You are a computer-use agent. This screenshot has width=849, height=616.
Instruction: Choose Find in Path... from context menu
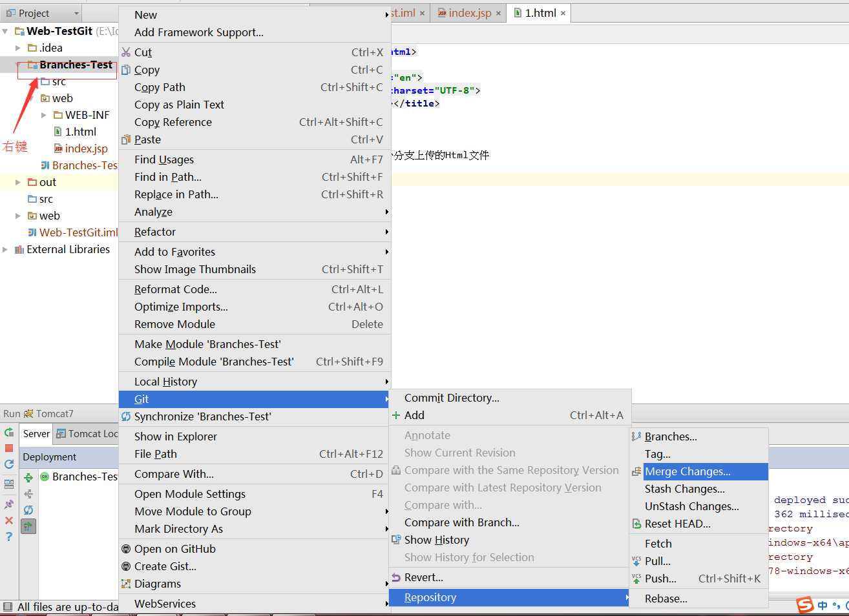click(255, 177)
